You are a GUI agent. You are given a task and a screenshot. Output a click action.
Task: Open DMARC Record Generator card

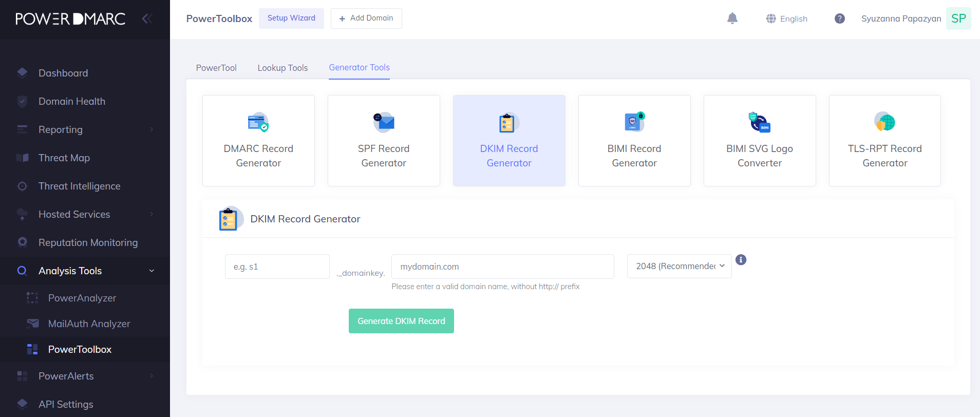pos(258,141)
